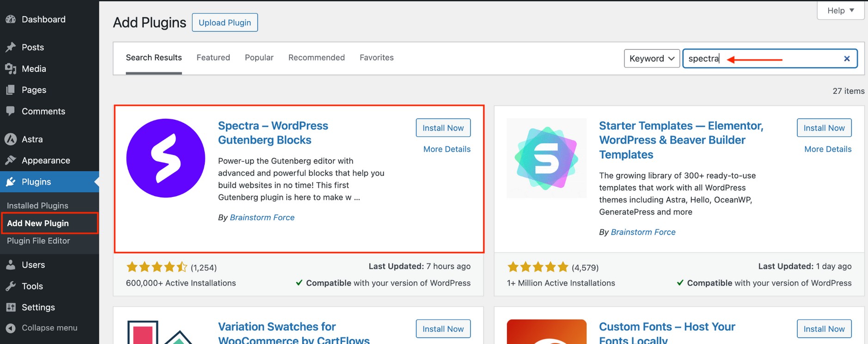Click the Appearance paintbrush icon
The height and width of the screenshot is (344, 868).
tap(11, 160)
